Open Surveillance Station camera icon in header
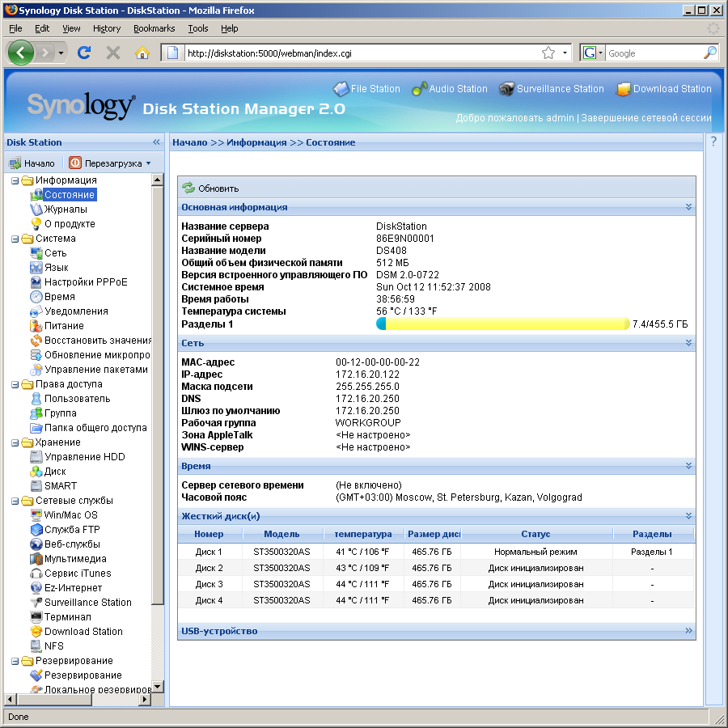This screenshot has width=728, height=728. (506, 89)
